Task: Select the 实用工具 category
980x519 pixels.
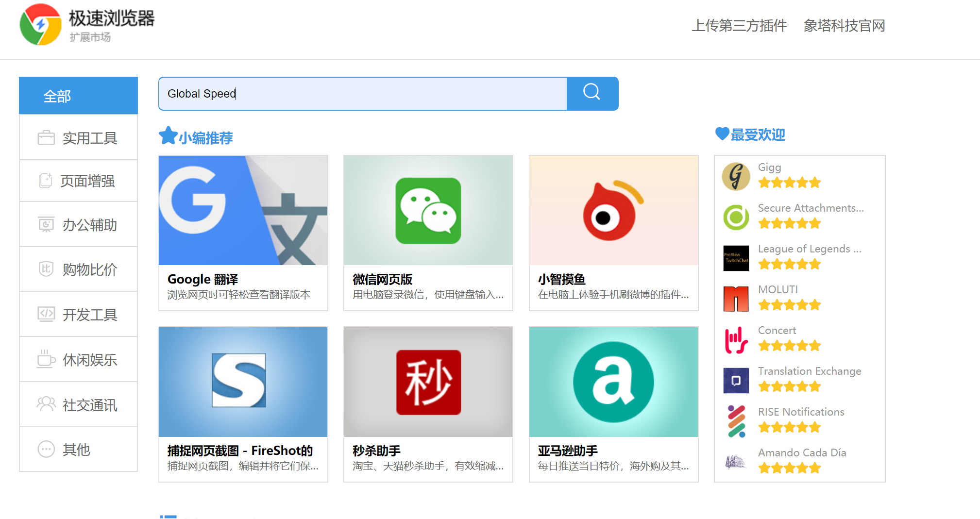Action: coord(78,138)
